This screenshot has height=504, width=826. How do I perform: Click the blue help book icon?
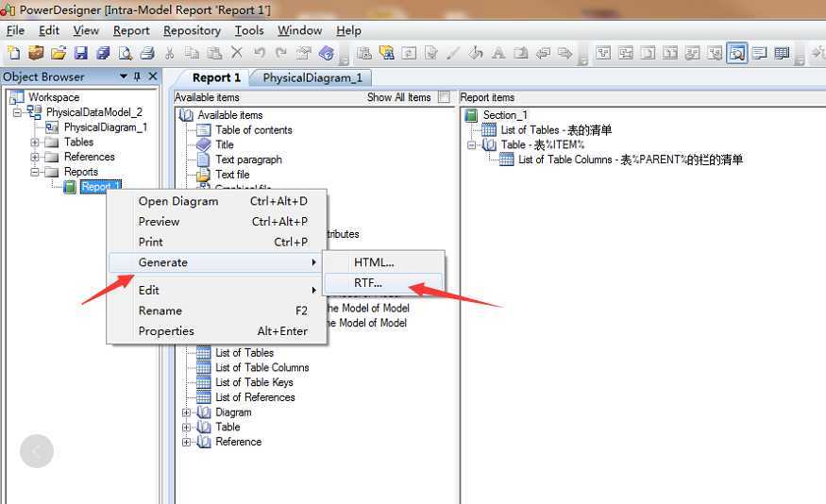tap(326, 53)
